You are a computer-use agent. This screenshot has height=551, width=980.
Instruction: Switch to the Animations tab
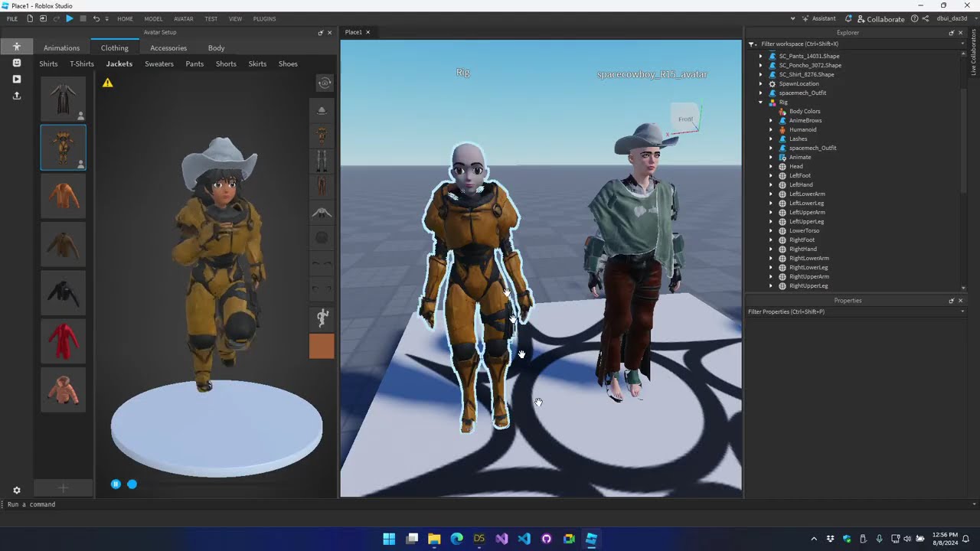pyautogui.click(x=61, y=48)
